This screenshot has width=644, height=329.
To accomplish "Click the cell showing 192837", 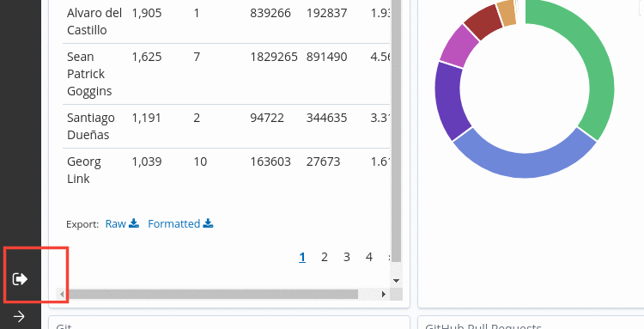I will pos(326,13).
